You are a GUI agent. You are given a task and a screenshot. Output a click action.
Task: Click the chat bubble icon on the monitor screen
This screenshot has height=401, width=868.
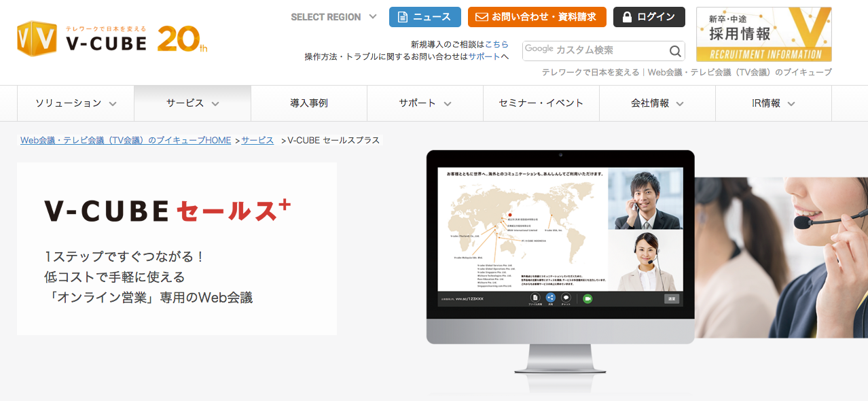566,298
